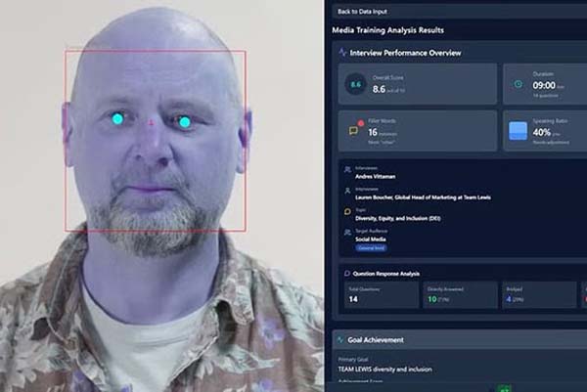Open the Directly Answered 10 card
The width and height of the screenshot is (587, 392).
[x=459, y=294]
